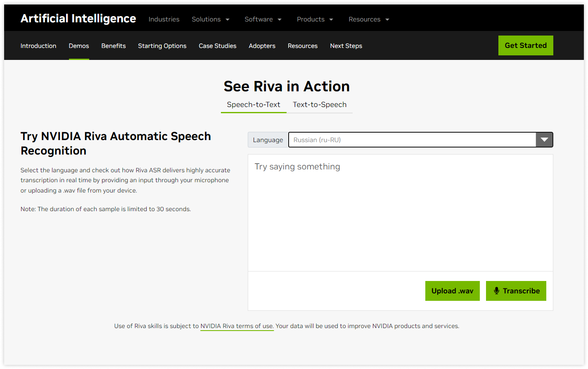Click the 'See Riva in Action' heading
Viewport: 588px width, 369px height.
click(x=287, y=86)
